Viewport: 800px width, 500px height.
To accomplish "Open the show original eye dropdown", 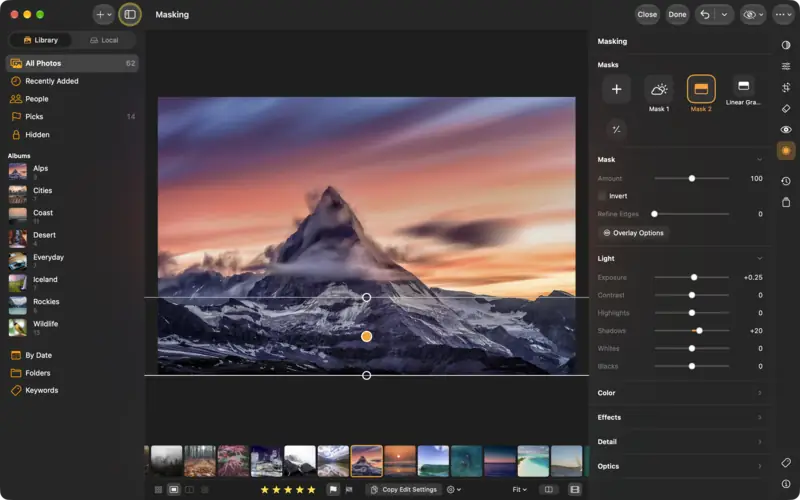I will 752,14.
